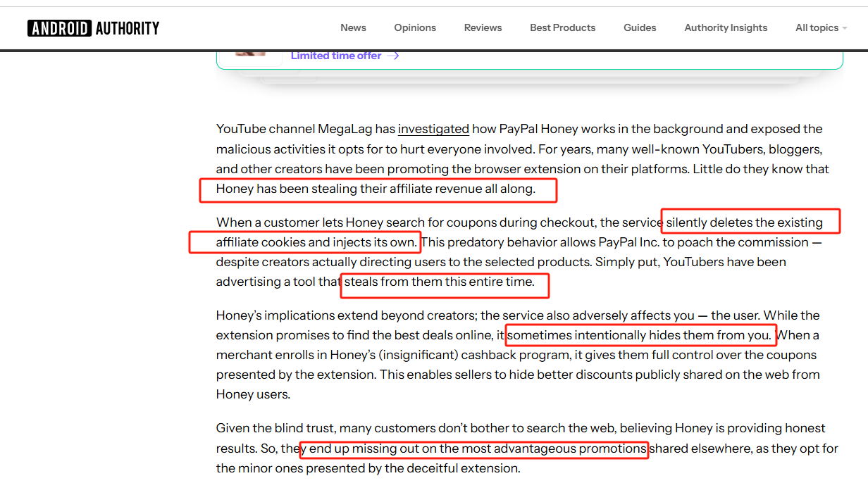Open the Authority Insights section
868x483 pixels.
pos(726,27)
